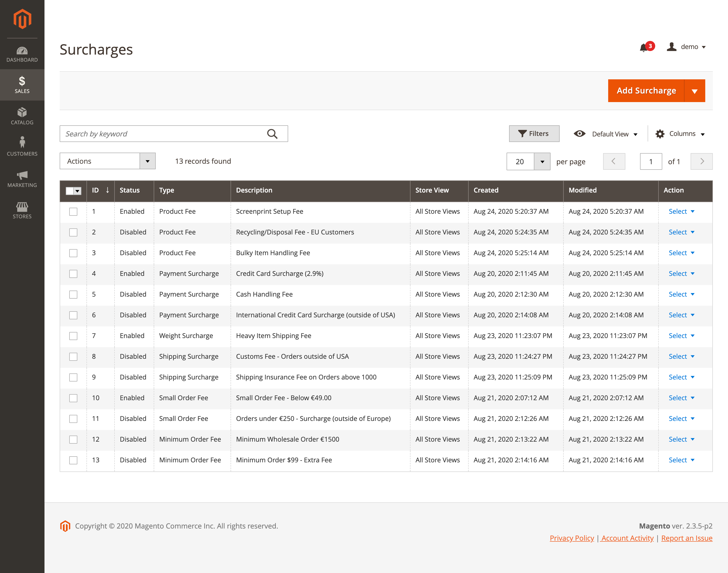Open the Account Activity link
Screen dimensions: 728x573
627,538
